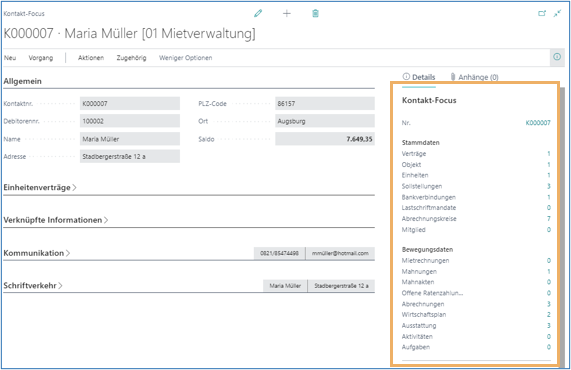Open Verträge count link
The height and width of the screenshot is (370, 571).
[x=548, y=154]
